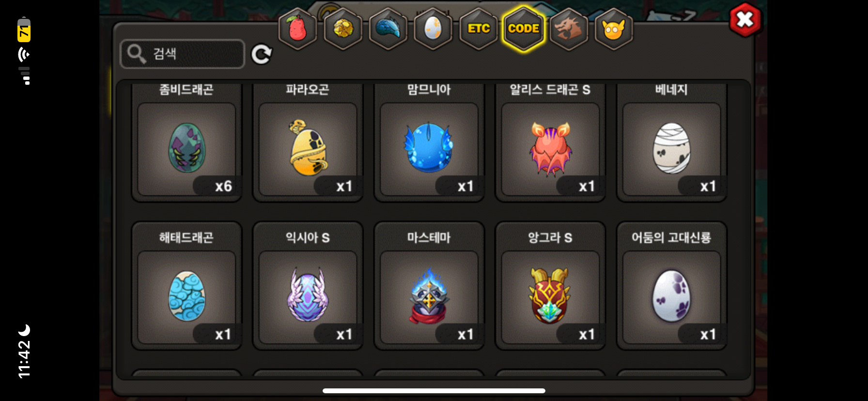Select the CODE tab
Image resolution: width=868 pixels, height=401 pixels.
(524, 29)
